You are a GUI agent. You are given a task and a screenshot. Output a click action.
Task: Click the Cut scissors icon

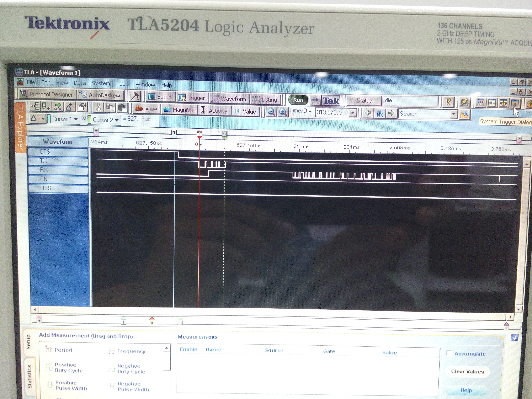point(98,107)
